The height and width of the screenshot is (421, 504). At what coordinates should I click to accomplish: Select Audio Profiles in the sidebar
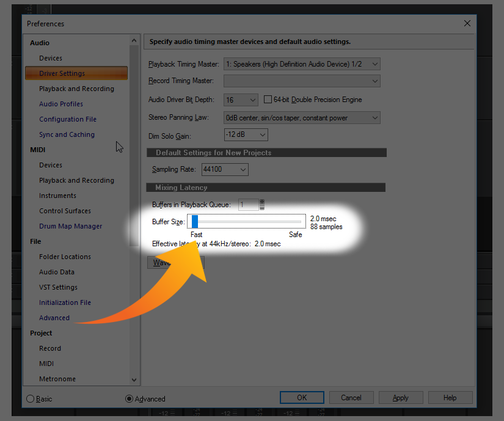tap(61, 104)
